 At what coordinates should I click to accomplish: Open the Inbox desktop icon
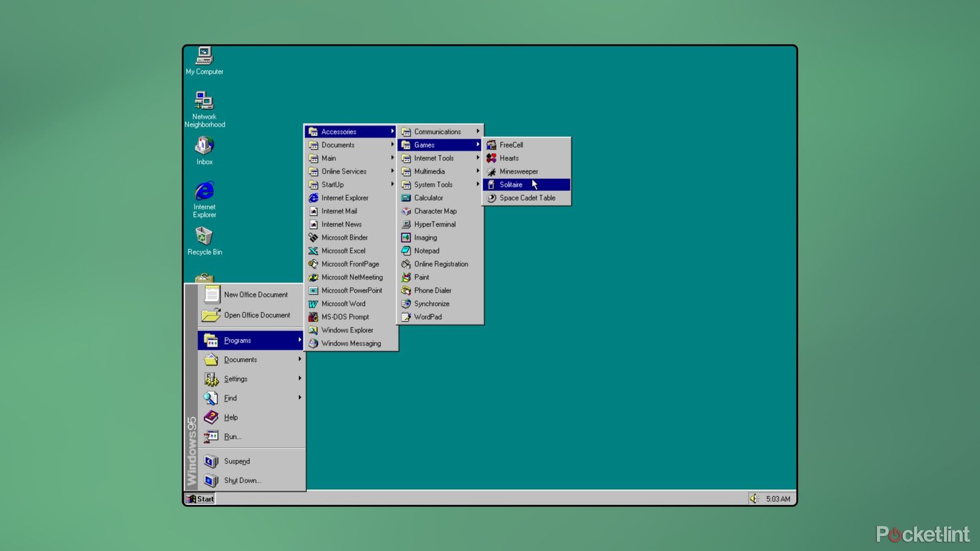click(205, 150)
